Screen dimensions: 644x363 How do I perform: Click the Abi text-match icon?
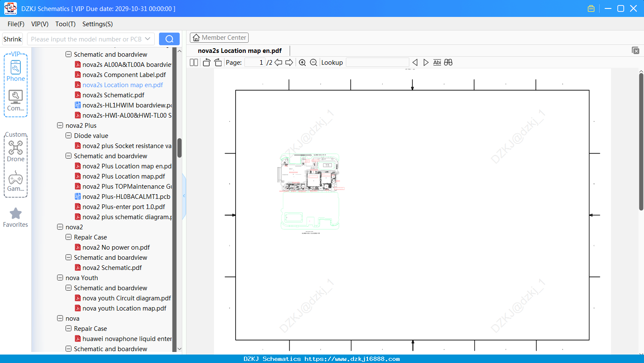point(437,62)
